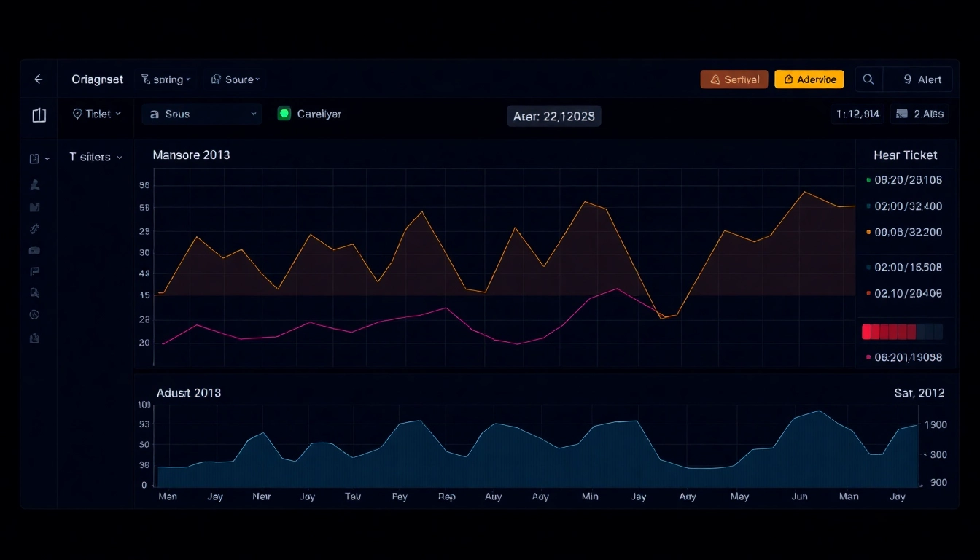Open the smring menu in top bar

[166, 79]
